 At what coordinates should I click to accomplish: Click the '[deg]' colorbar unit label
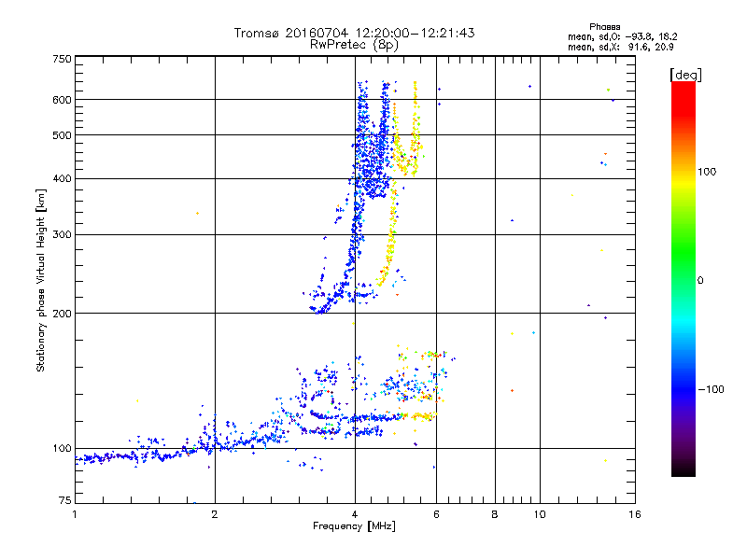685,75
